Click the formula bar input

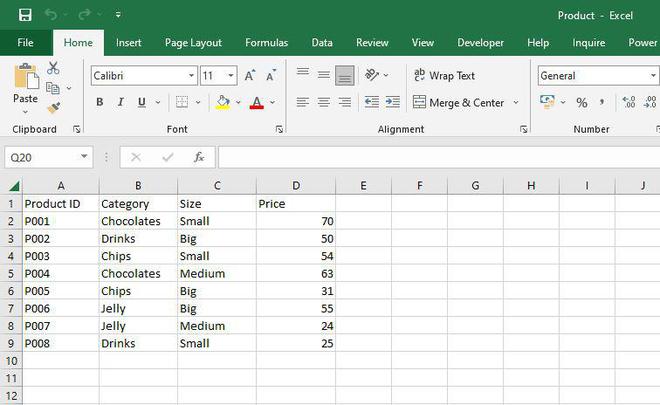click(x=439, y=157)
